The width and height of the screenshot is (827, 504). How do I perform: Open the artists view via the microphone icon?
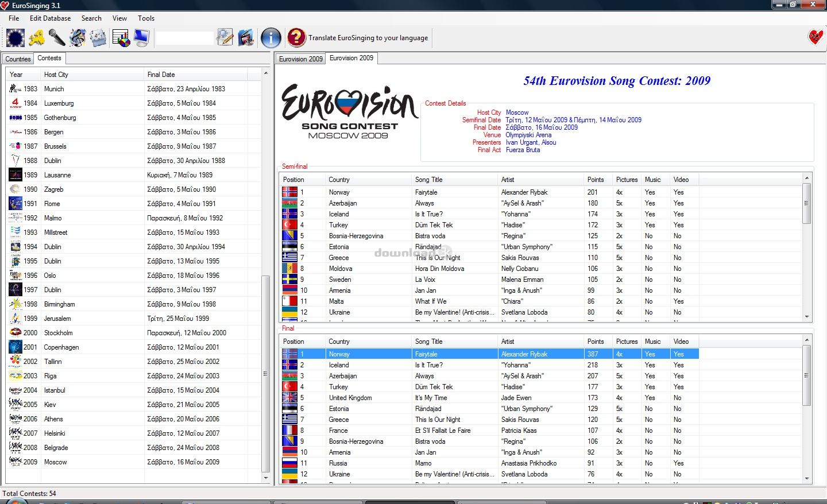57,38
